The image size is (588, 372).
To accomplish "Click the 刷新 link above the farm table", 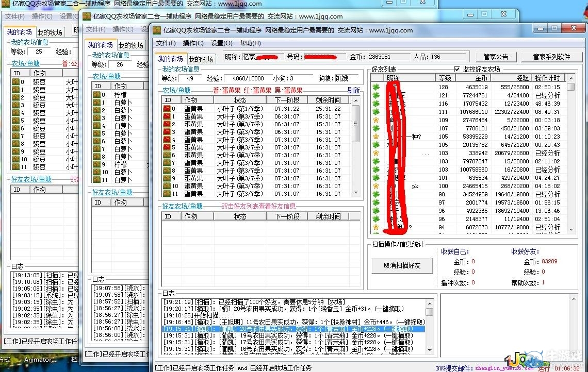I will pyautogui.click(x=354, y=90).
